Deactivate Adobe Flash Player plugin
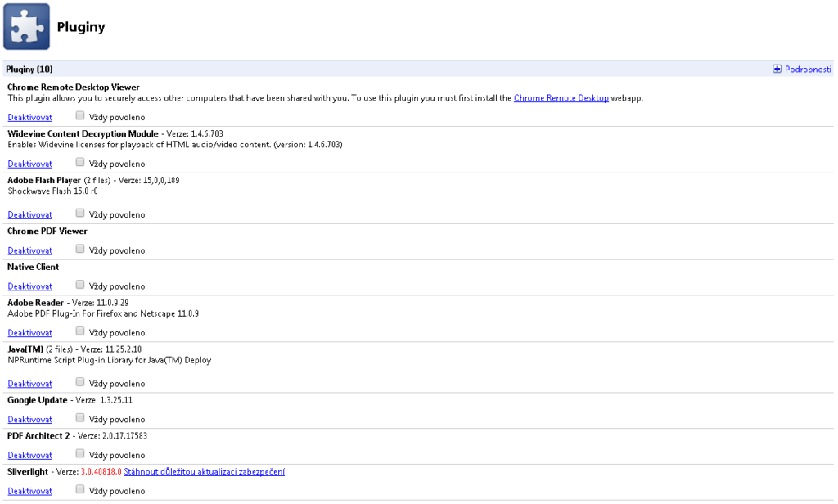The height and width of the screenshot is (504, 838). (29, 215)
